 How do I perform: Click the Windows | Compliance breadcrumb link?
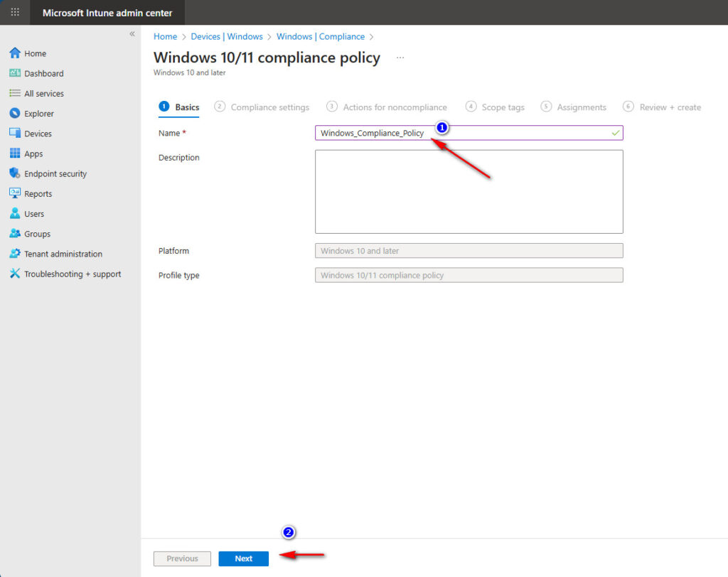(320, 36)
